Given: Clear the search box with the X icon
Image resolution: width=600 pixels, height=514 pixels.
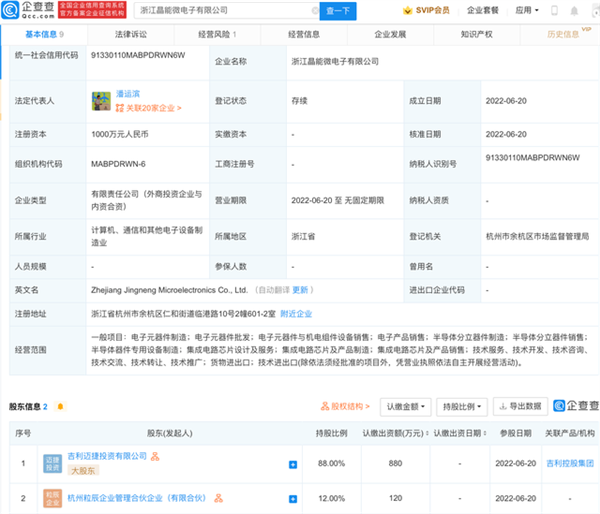Looking at the screenshot, I should [315, 11].
